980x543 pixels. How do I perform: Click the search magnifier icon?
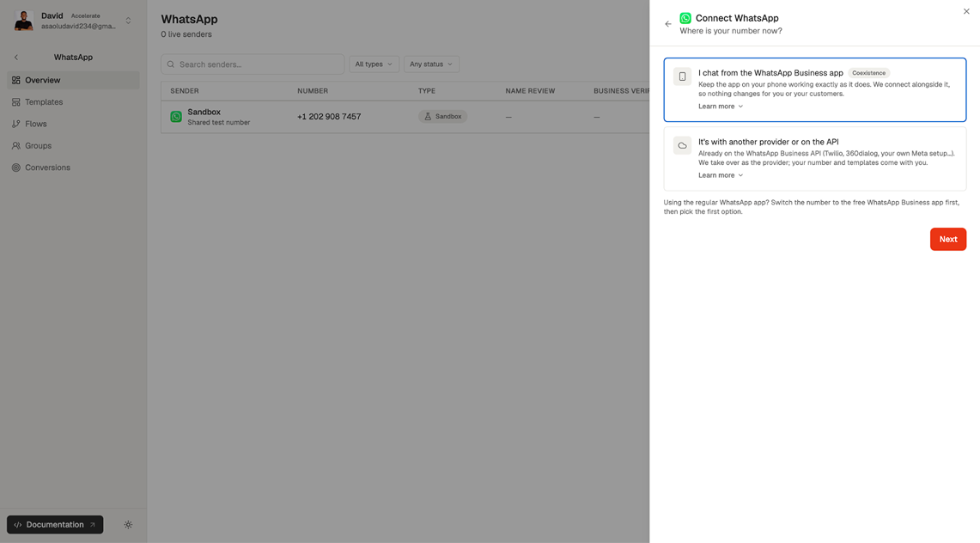pos(171,64)
